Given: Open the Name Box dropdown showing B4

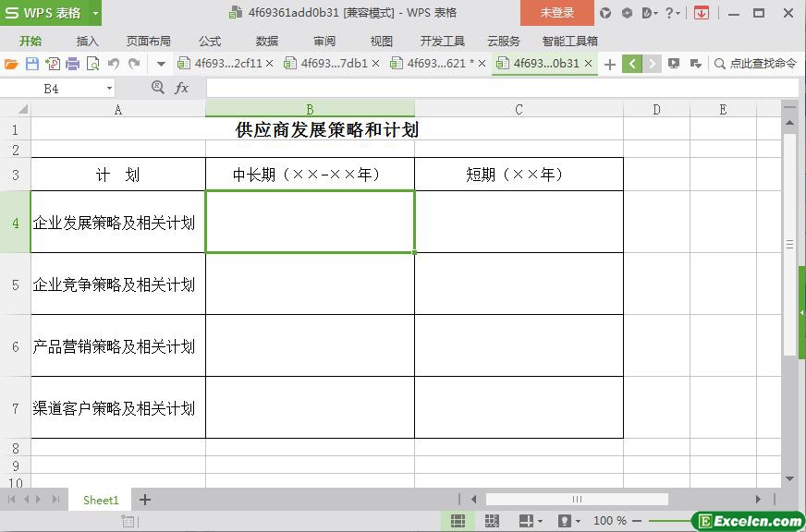Looking at the screenshot, I should coord(109,89).
